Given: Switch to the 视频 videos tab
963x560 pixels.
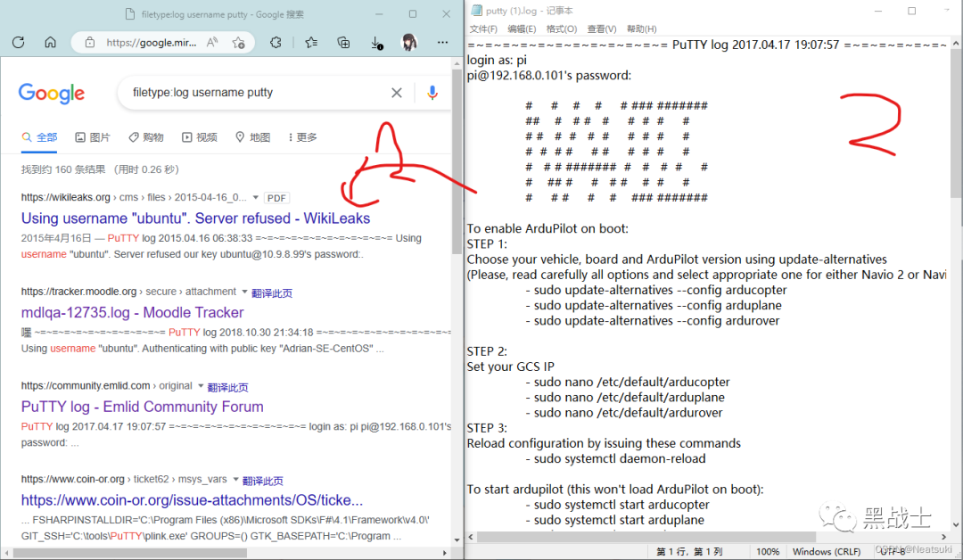Looking at the screenshot, I should pos(199,137).
